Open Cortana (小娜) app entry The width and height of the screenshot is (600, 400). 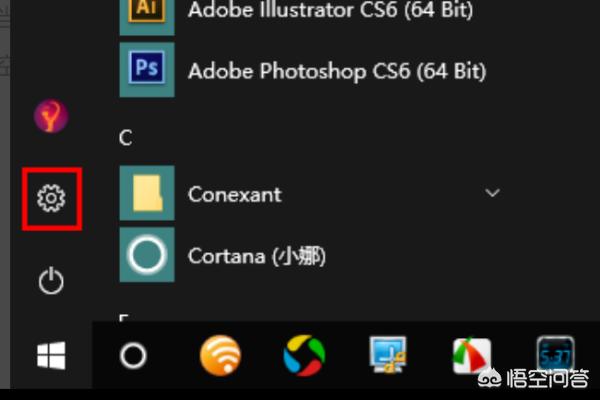click(257, 256)
